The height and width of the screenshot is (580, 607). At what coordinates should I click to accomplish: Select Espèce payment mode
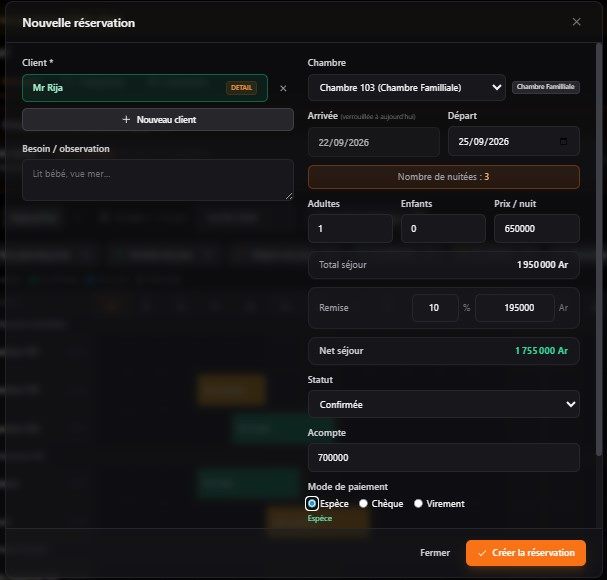click(x=312, y=504)
